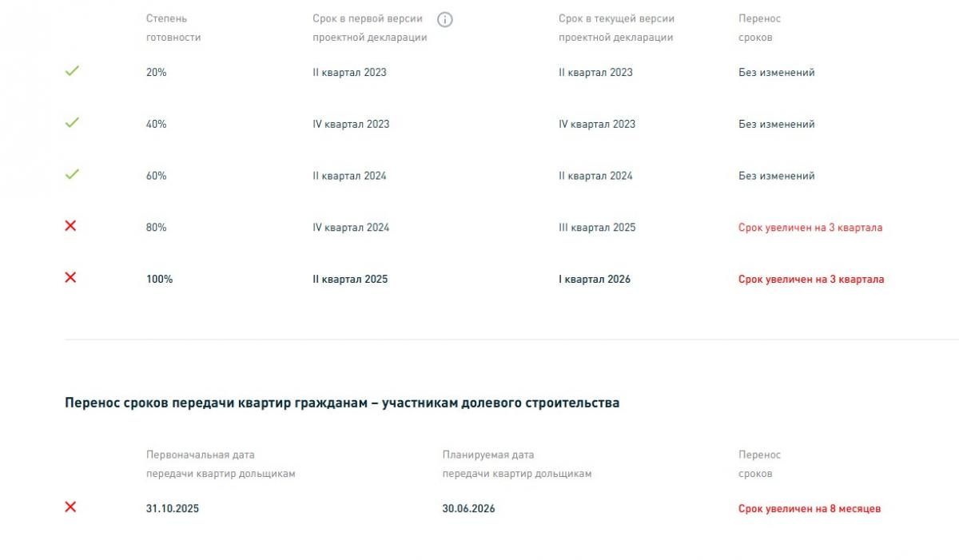Click red cross beside date 31.10.2025
This screenshot has width=959, height=560.
pyautogui.click(x=70, y=506)
